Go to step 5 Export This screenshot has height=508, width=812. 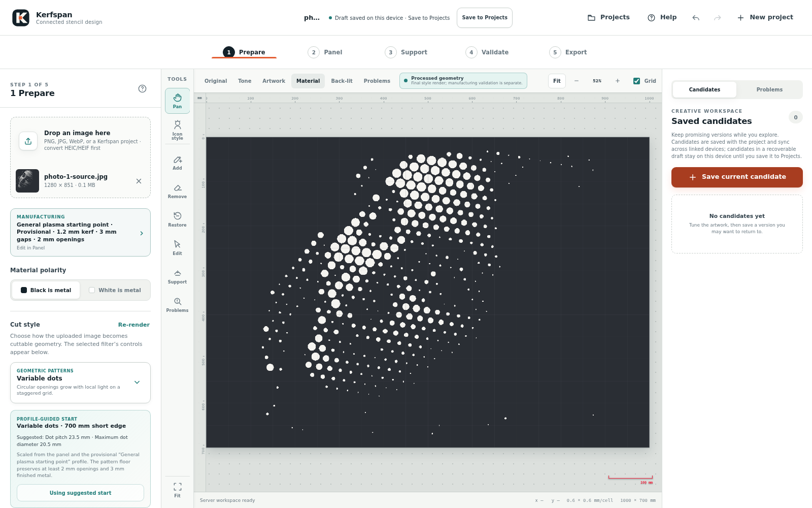[568, 52]
